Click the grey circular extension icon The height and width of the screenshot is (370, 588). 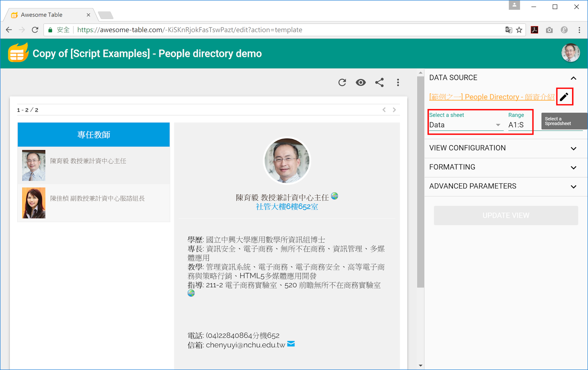tap(564, 30)
